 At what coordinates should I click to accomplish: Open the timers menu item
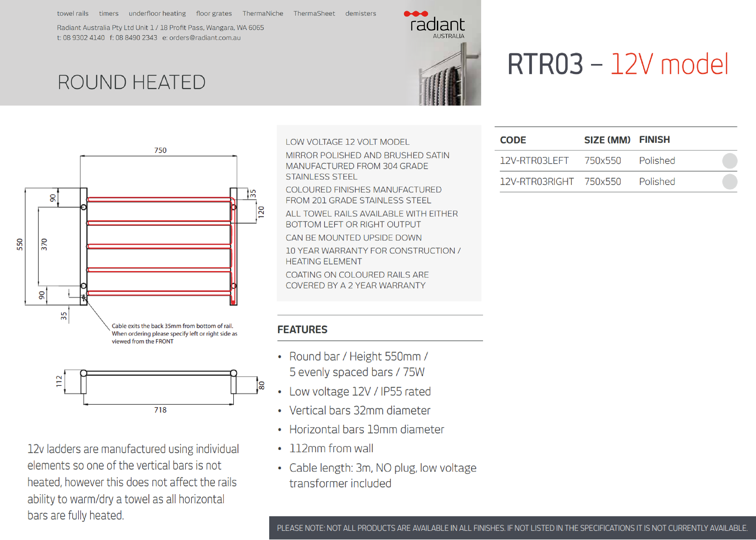[x=108, y=13]
